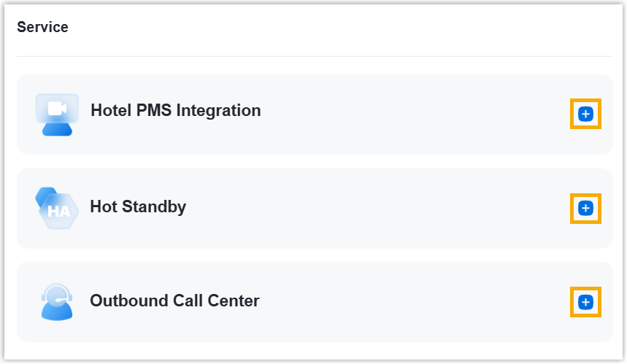Select the "Hotel PMS Integration" title
This screenshot has width=627, height=364.
175,111
